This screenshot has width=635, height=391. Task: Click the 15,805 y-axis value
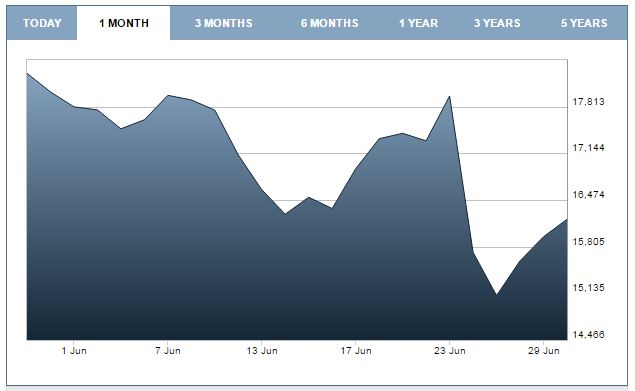coord(588,242)
